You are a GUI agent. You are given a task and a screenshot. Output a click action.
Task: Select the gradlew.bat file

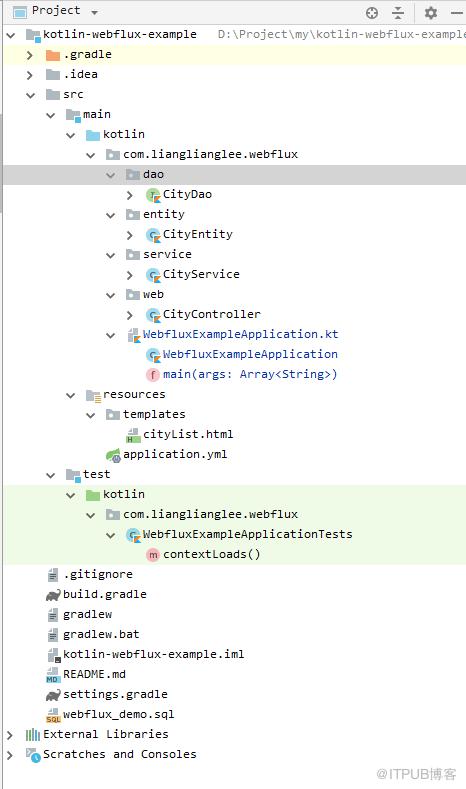(x=101, y=635)
